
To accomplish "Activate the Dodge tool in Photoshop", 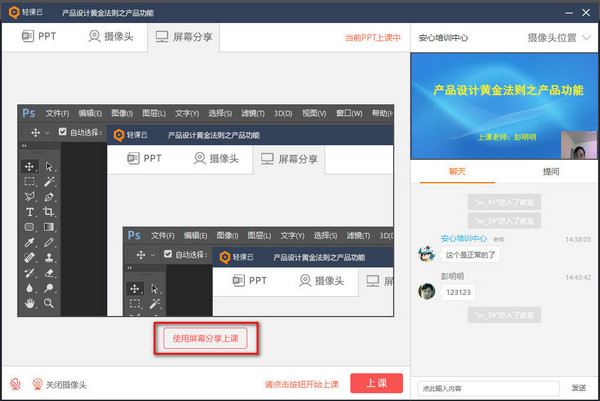I will [x=49, y=288].
